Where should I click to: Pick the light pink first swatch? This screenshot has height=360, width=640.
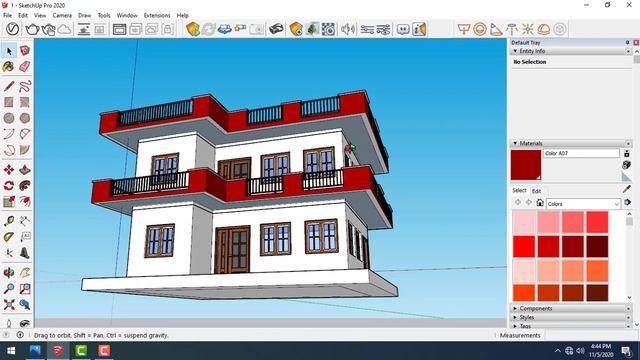pyautogui.click(x=524, y=222)
